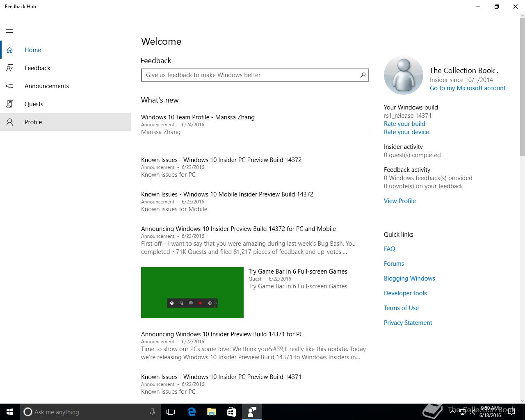Click Rate your build link
Viewport: 525px width, 420px height.
404,124
